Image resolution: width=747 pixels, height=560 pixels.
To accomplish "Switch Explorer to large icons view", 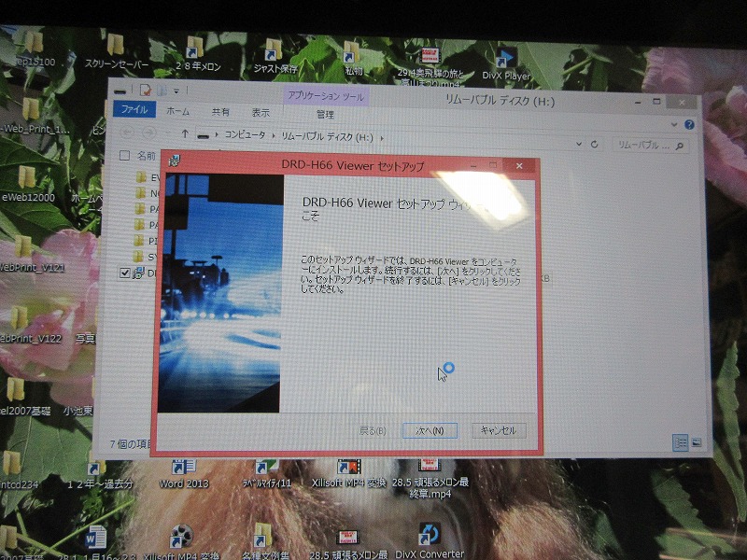I will 696,442.
